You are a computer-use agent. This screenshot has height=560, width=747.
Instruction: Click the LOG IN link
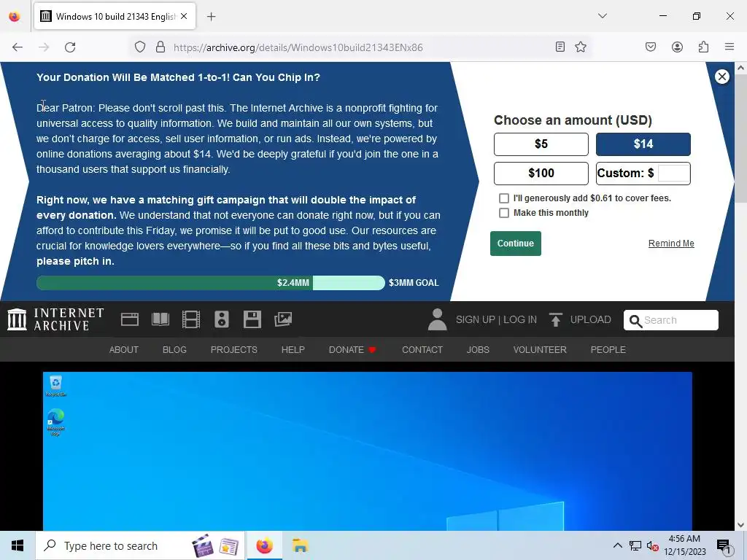(x=519, y=319)
